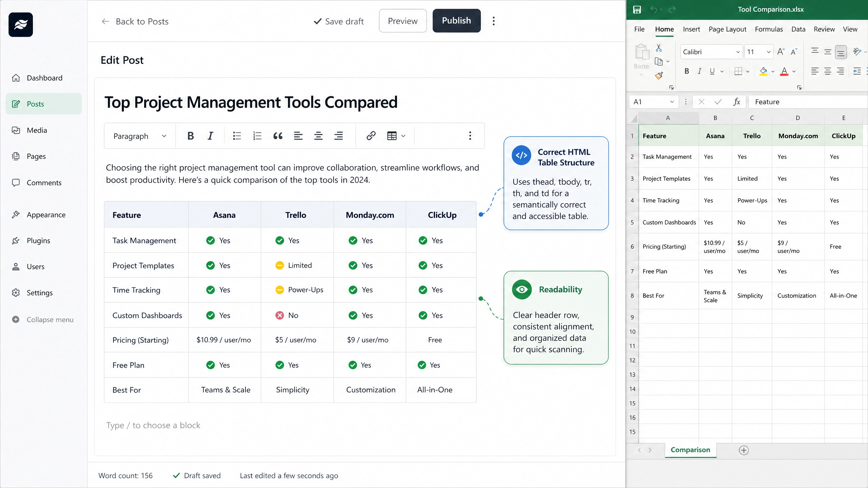
Task: Toggle Excel bottom vertical alignment
Action: [x=841, y=52]
